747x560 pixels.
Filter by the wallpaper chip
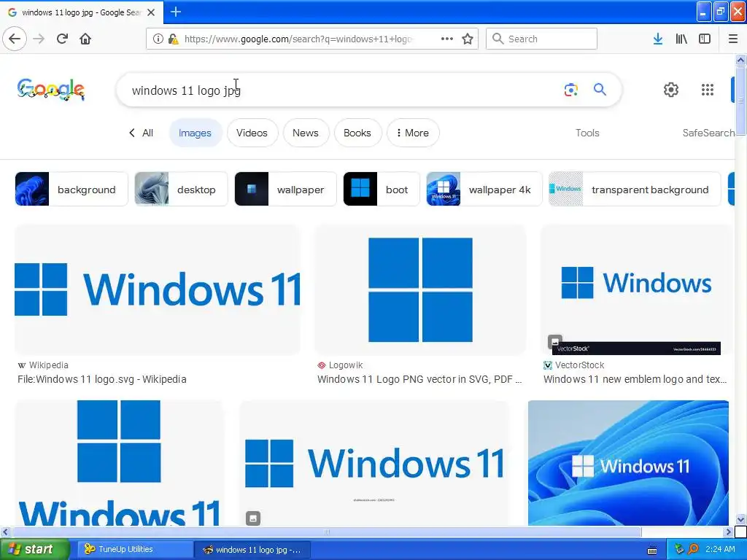[285, 189]
